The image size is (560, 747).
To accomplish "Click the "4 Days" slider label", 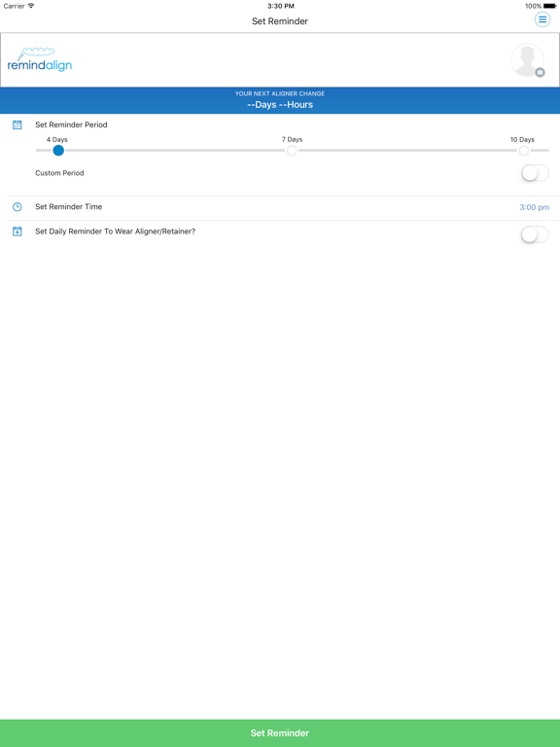I will (56, 140).
